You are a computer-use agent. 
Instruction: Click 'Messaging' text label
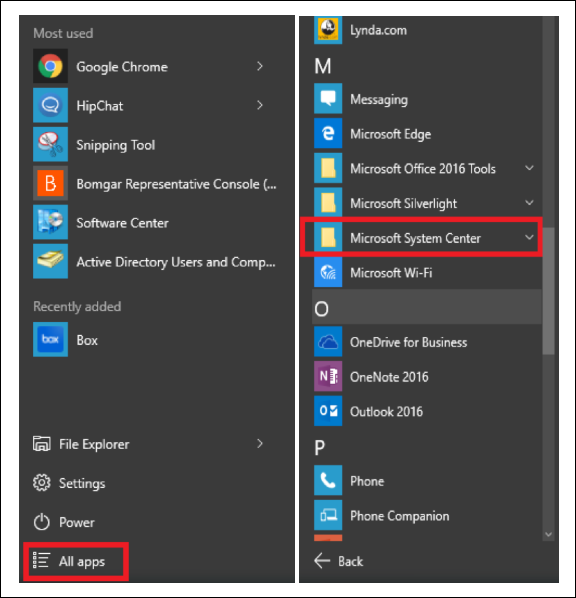coord(379,100)
